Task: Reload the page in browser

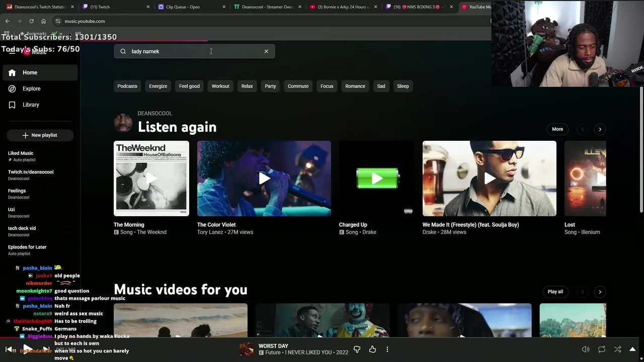Action: pyautogui.click(x=31, y=21)
